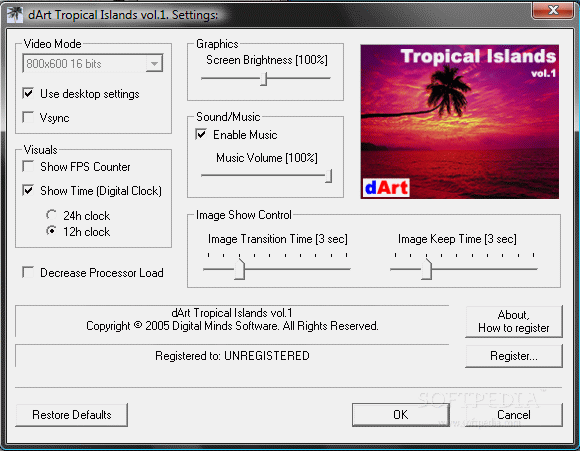Open the Video Mode resolution dropdown

154,63
